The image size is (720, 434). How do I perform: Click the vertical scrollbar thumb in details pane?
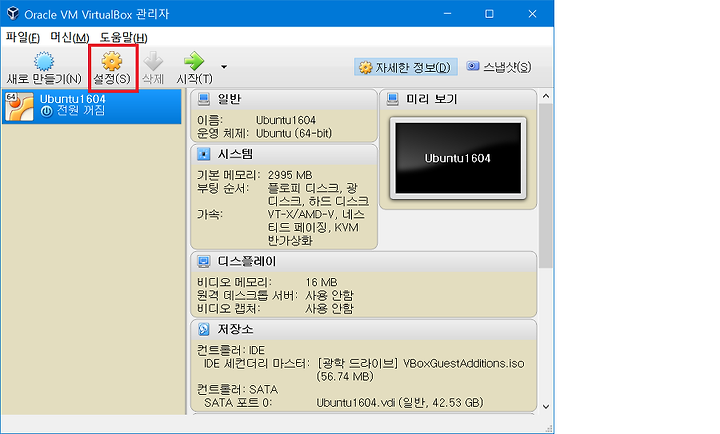tap(546, 186)
